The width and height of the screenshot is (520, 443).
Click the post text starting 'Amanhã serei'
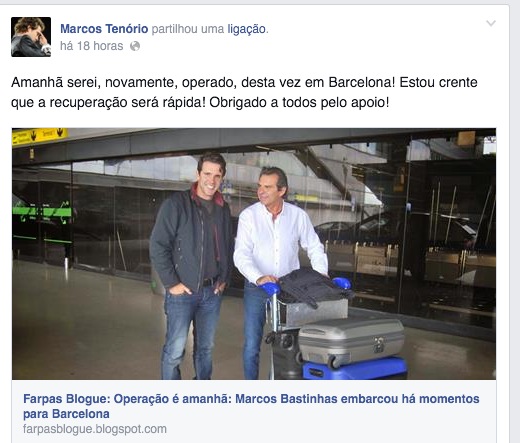pyautogui.click(x=244, y=92)
